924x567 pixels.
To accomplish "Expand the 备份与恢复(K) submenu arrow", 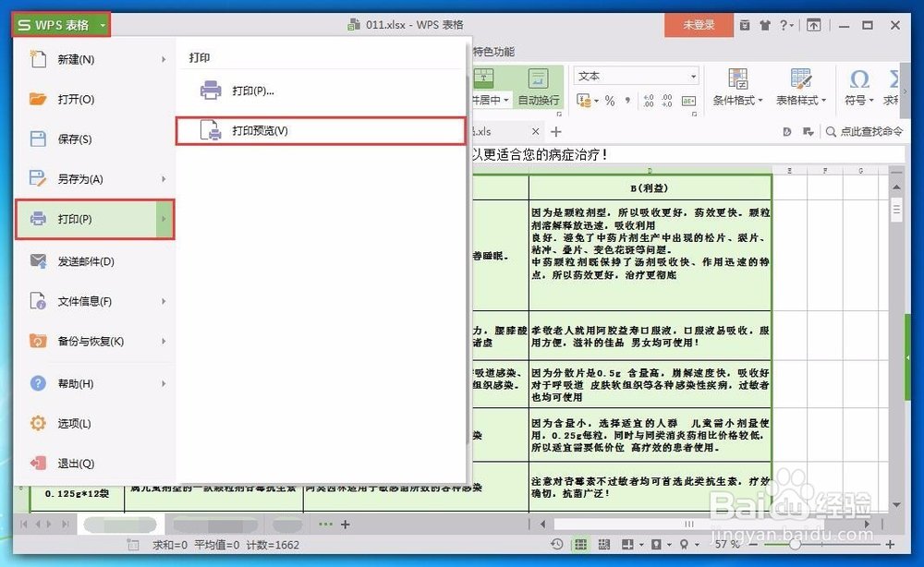I will click(164, 342).
